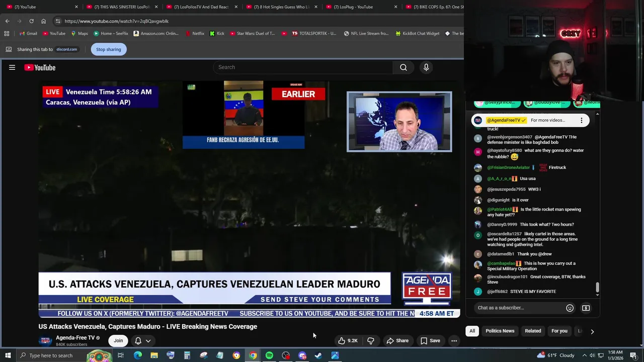Click the YouTube logo home link
The image size is (644, 362).
(x=40, y=67)
